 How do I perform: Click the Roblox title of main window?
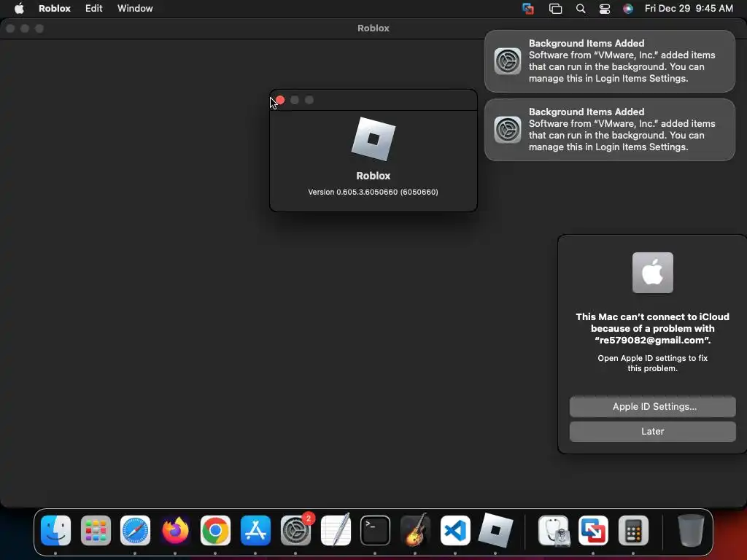tap(373, 28)
